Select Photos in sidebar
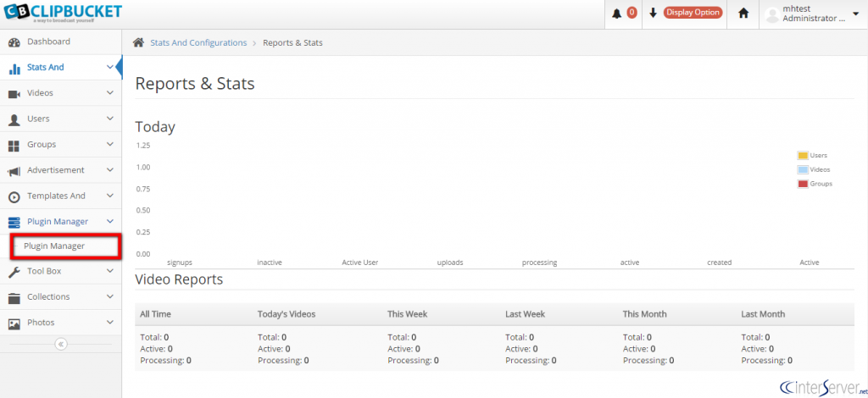The height and width of the screenshot is (398, 868). point(61,323)
